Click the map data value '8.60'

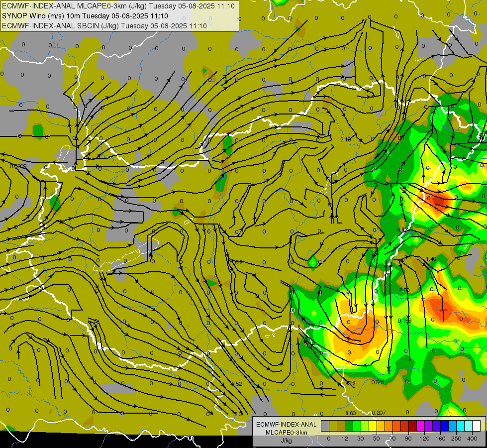tap(350, 413)
